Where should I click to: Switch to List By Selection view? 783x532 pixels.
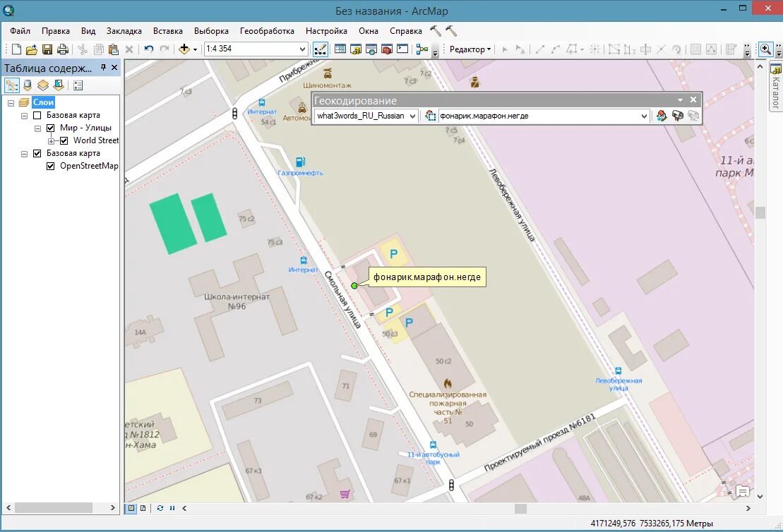[x=59, y=85]
